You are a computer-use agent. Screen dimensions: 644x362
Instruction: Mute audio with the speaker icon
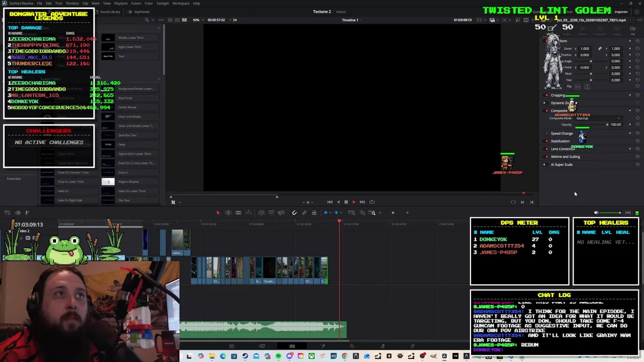click(596, 213)
